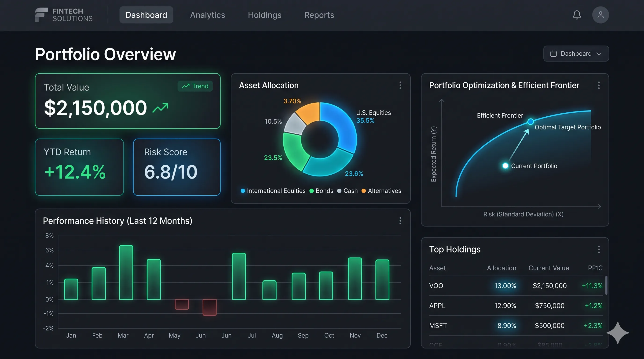Click the January performance bar
The image size is (644, 359).
[71, 289]
